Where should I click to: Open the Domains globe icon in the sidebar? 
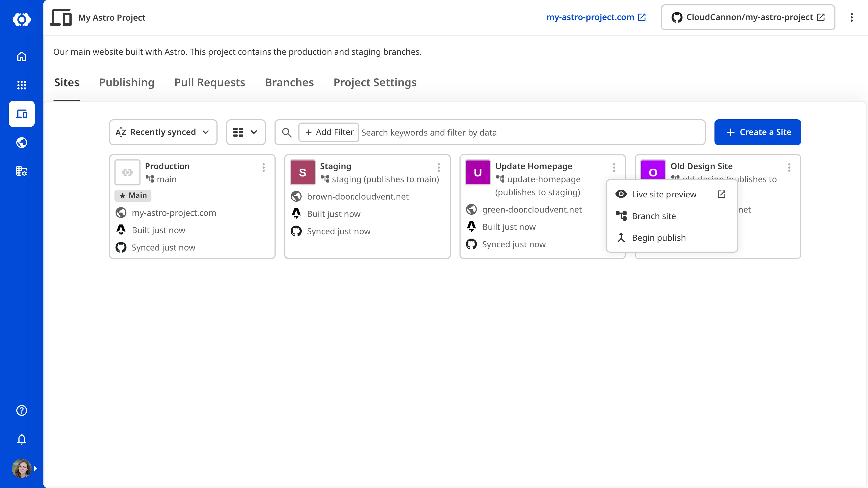(22, 143)
